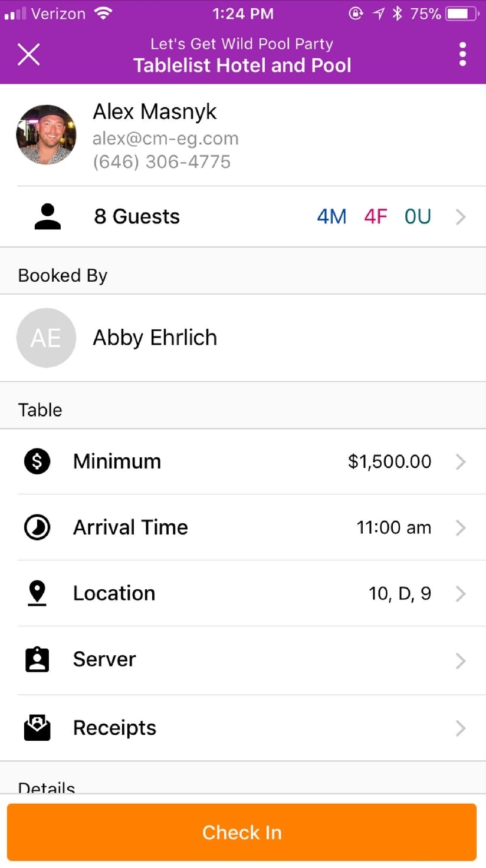Tap the $1,500.00 minimum amount

[x=389, y=461]
